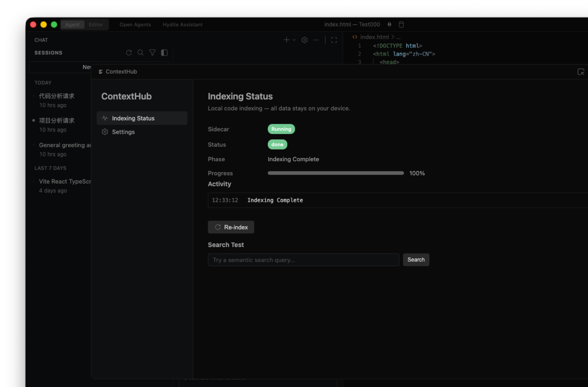Click the more options ellipsis icon
The image size is (588, 387).
[316, 40]
